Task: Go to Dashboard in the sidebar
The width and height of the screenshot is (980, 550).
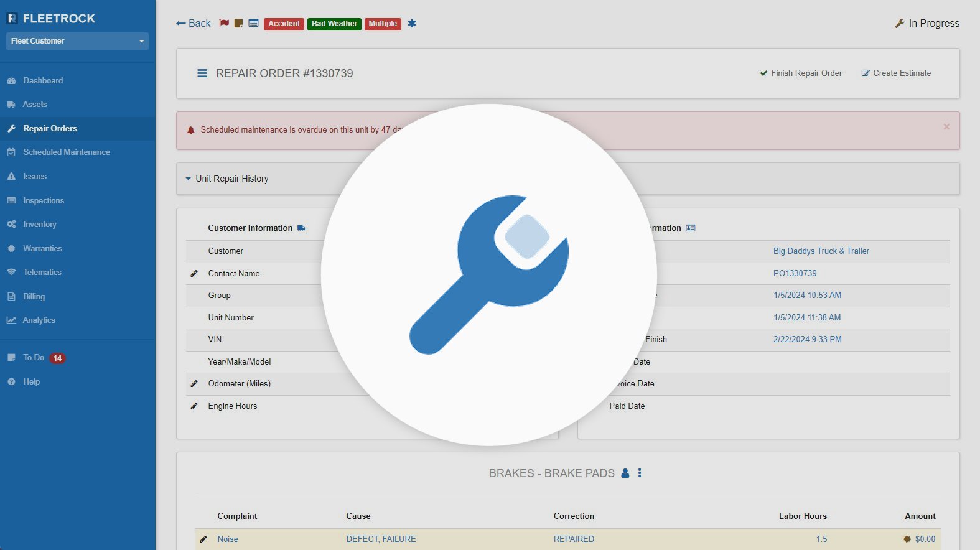Action: point(43,81)
